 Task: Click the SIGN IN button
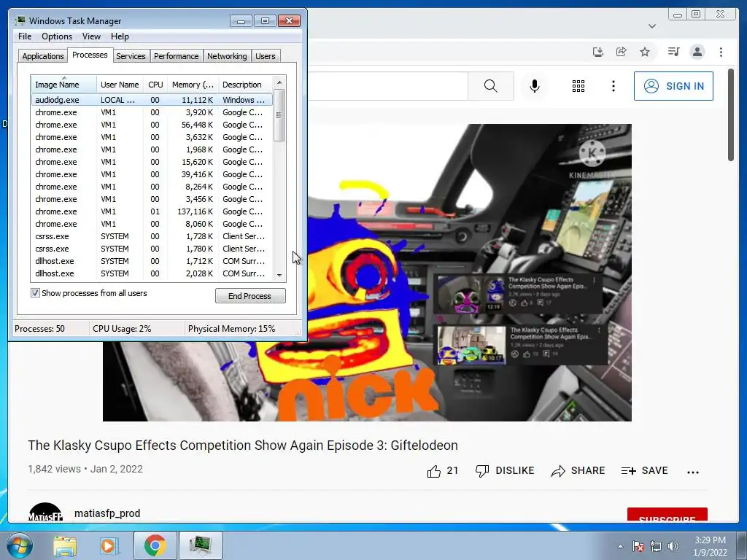[x=673, y=86]
